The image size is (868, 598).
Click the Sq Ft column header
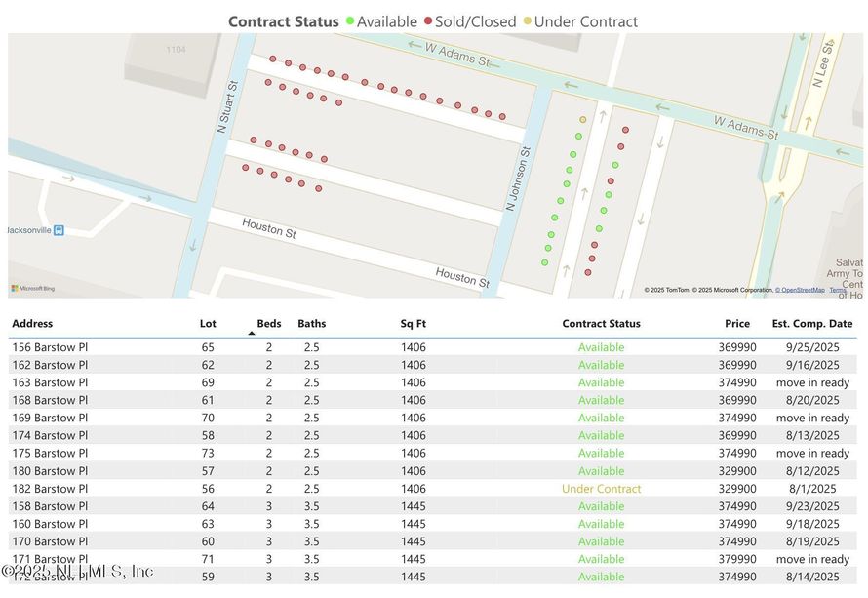413,323
